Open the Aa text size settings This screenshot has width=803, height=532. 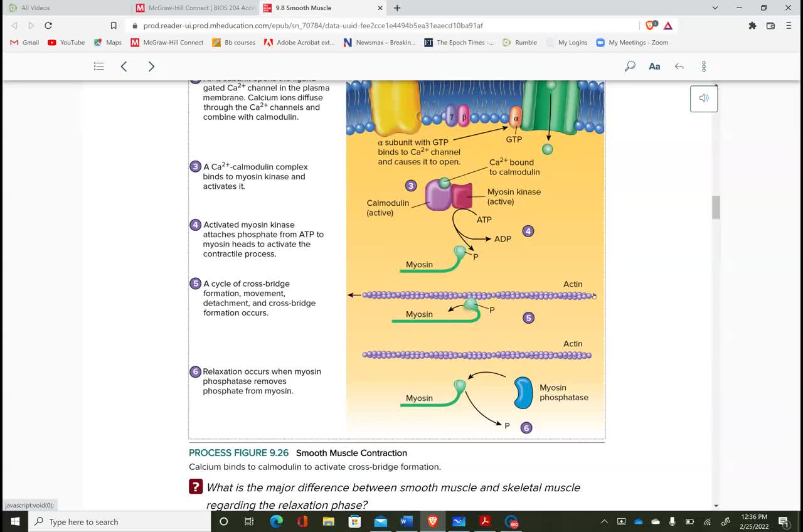[654, 66]
